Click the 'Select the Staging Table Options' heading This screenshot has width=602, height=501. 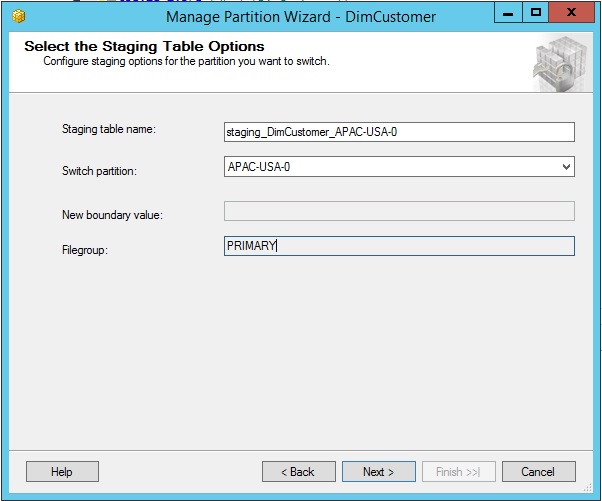(x=144, y=46)
